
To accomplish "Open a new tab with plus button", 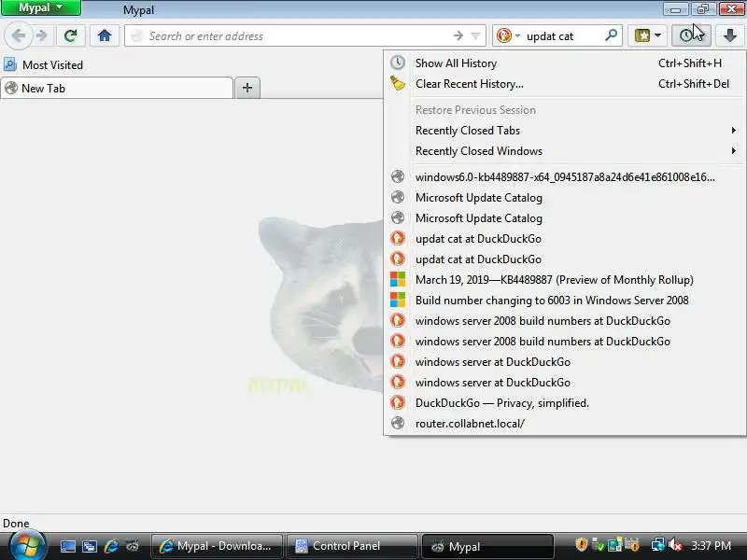I will [x=247, y=88].
